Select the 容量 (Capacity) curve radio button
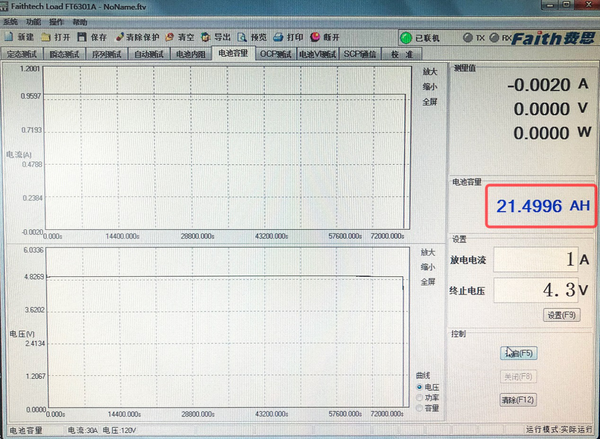Image resolution: width=600 pixels, height=439 pixels. tap(420, 408)
